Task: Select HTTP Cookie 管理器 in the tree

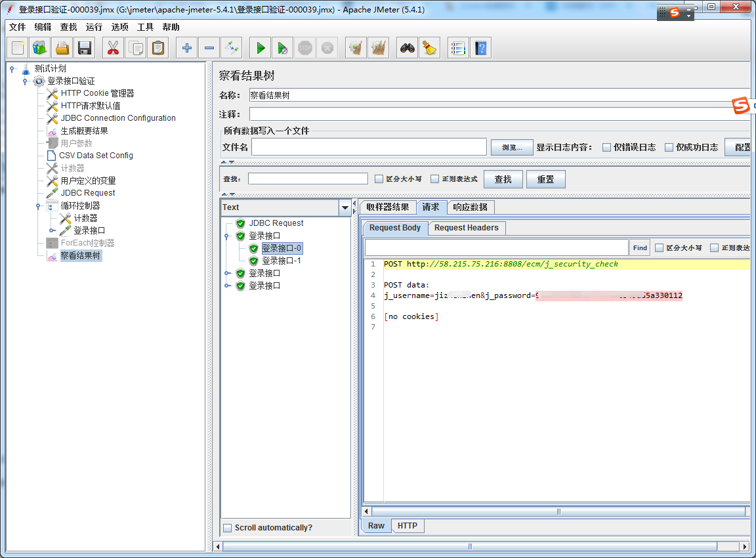Action: tap(97, 93)
